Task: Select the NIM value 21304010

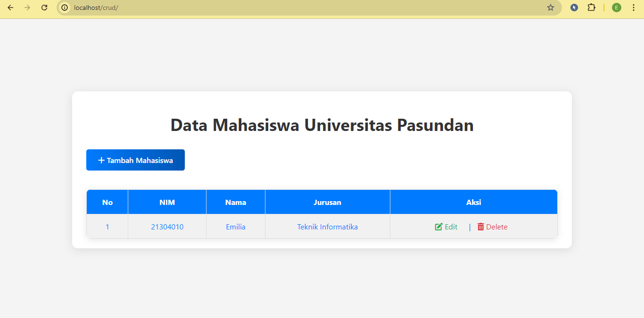Action: coord(167,227)
